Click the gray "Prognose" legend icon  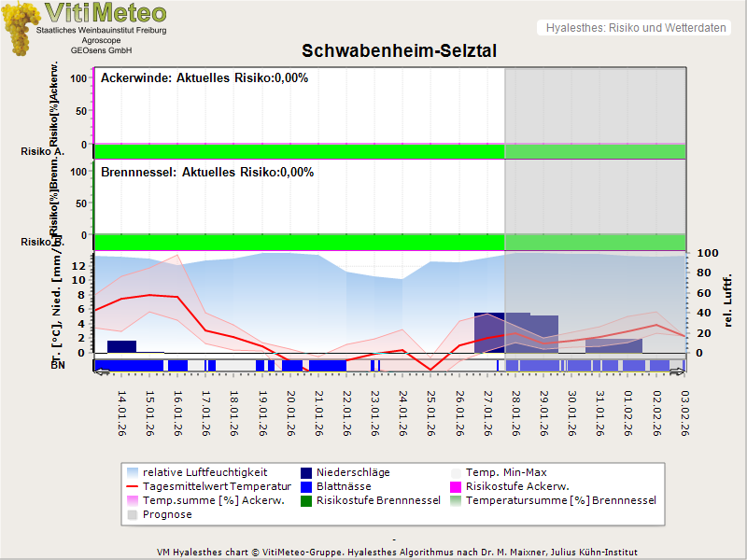131,514
